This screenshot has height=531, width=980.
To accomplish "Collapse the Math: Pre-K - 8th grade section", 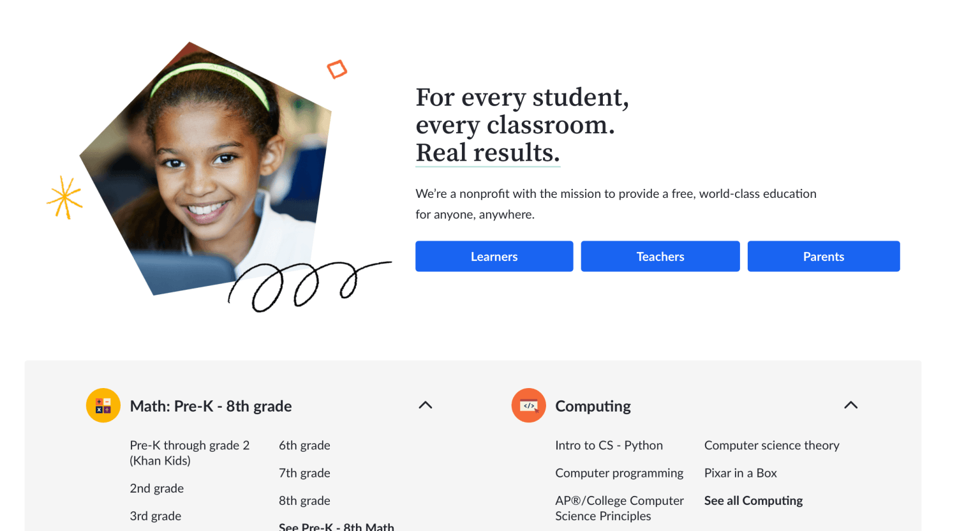I will pos(426,405).
